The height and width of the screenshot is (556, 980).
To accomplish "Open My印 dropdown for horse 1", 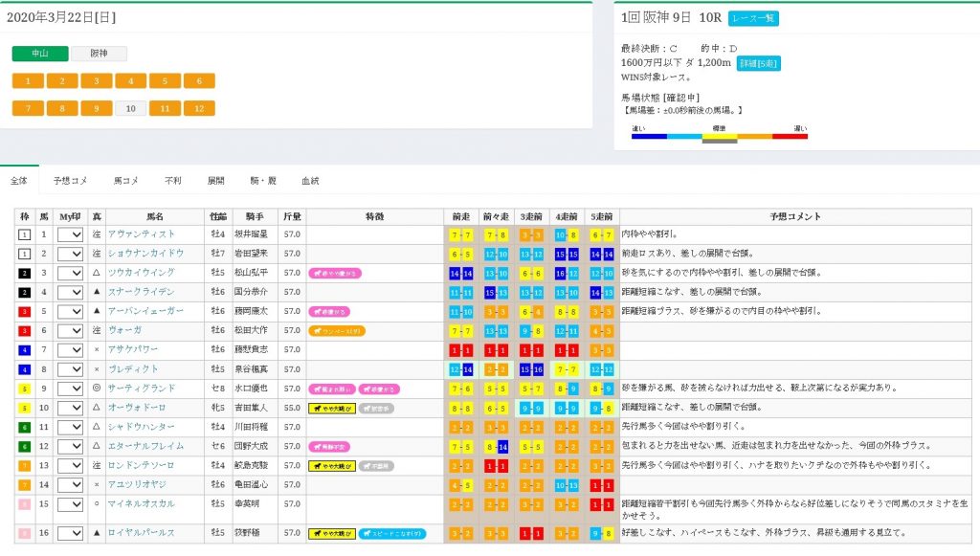I will [x=71, y=234].
